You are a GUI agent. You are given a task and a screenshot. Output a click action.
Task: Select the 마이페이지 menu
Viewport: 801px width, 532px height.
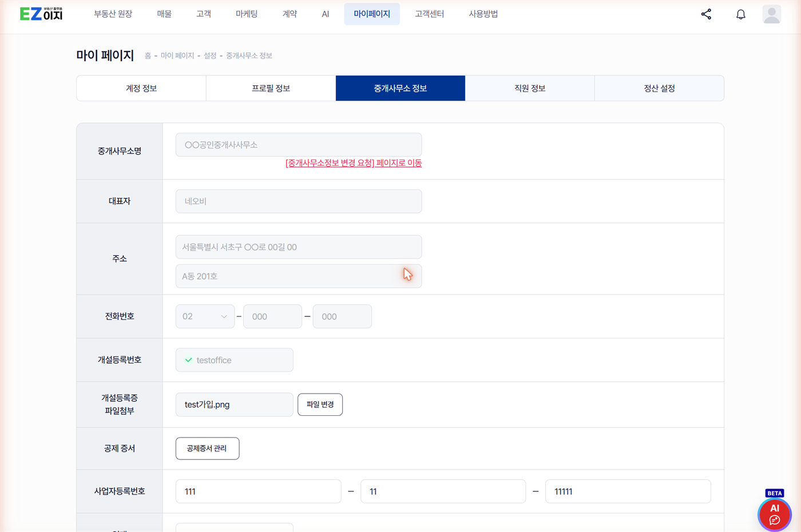click(372, 14)
